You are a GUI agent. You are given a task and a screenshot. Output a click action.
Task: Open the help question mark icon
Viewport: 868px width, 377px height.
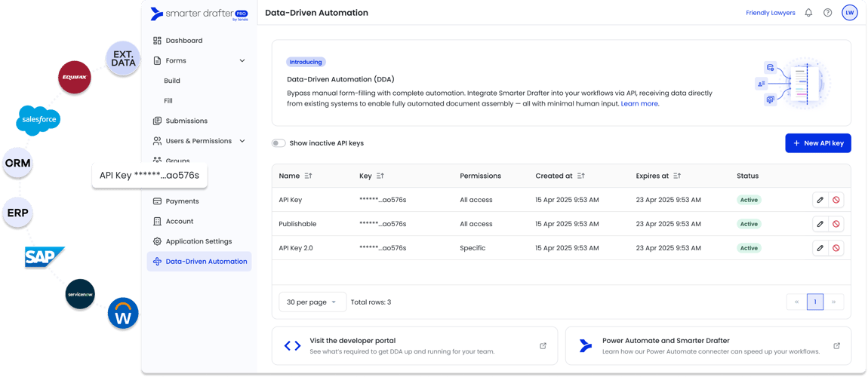[828, 13]
